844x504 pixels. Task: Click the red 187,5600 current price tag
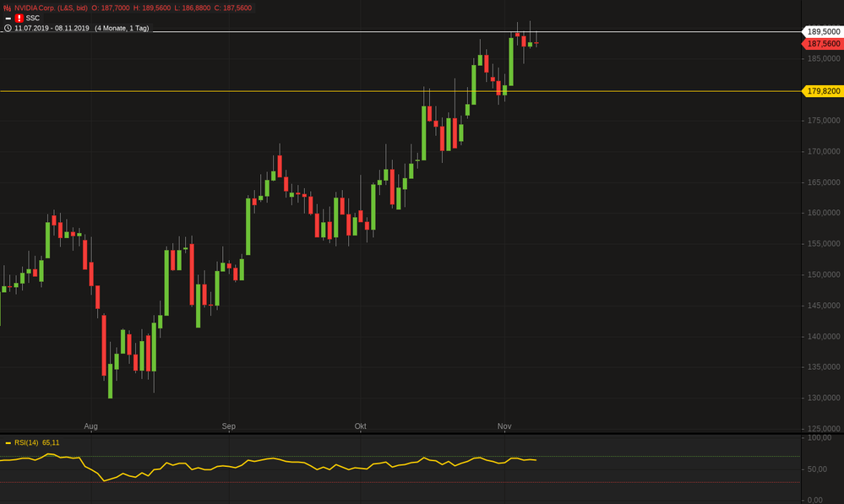click(x=822, y=43)
